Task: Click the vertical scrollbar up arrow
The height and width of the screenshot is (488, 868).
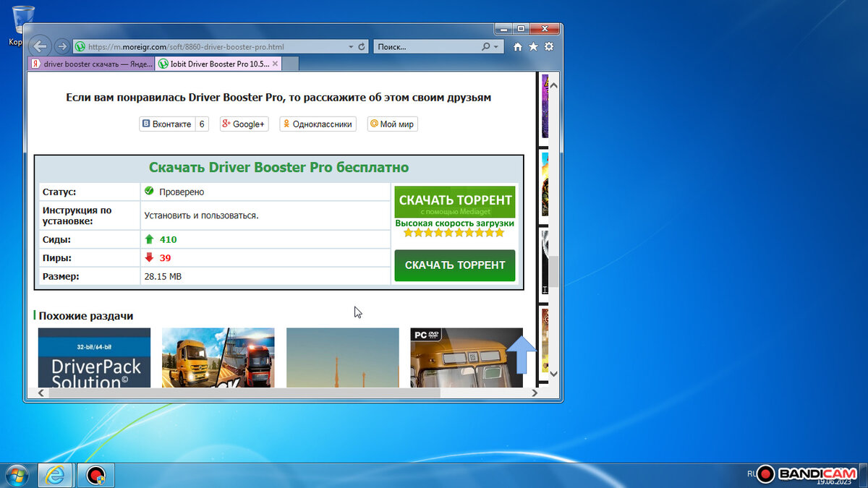Action: click(x=554, y=85)
